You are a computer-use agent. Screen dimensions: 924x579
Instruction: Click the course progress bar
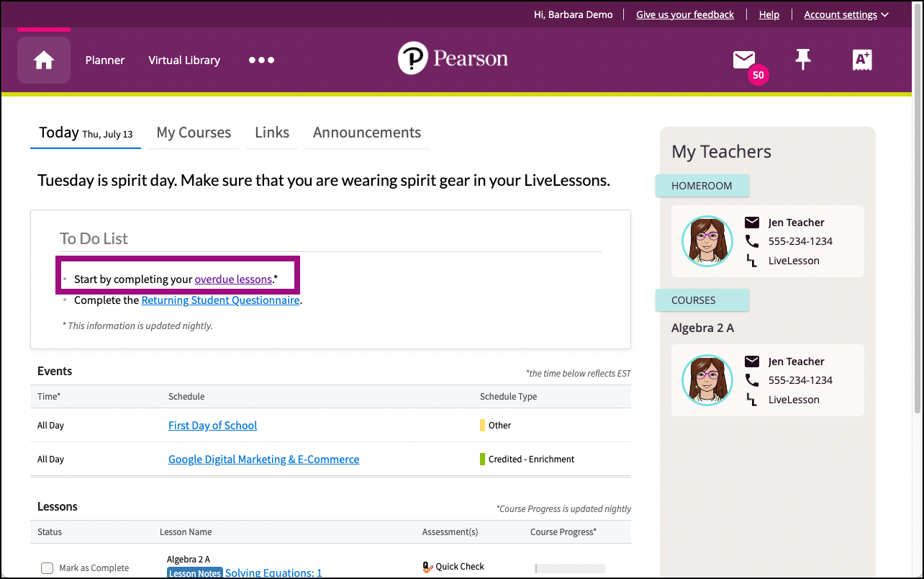pyautogui.click(x=569, y=568)
